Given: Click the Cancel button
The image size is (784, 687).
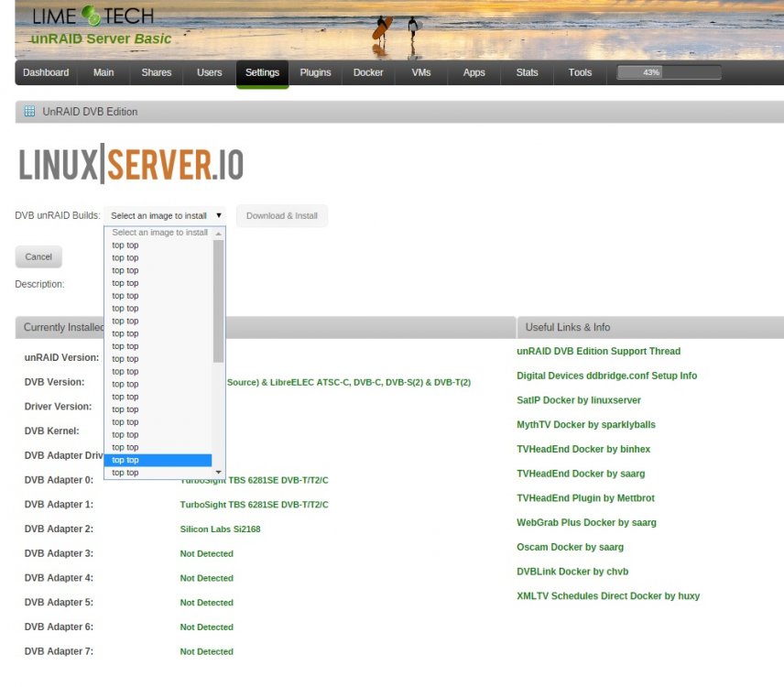Looking at the screenshot, I should (x=38, y=256).
